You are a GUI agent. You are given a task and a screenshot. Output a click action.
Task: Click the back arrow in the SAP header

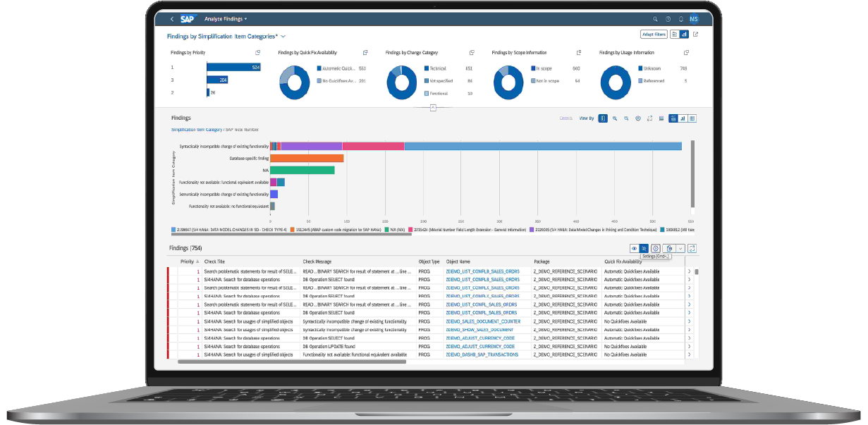(x=172, y=19)
